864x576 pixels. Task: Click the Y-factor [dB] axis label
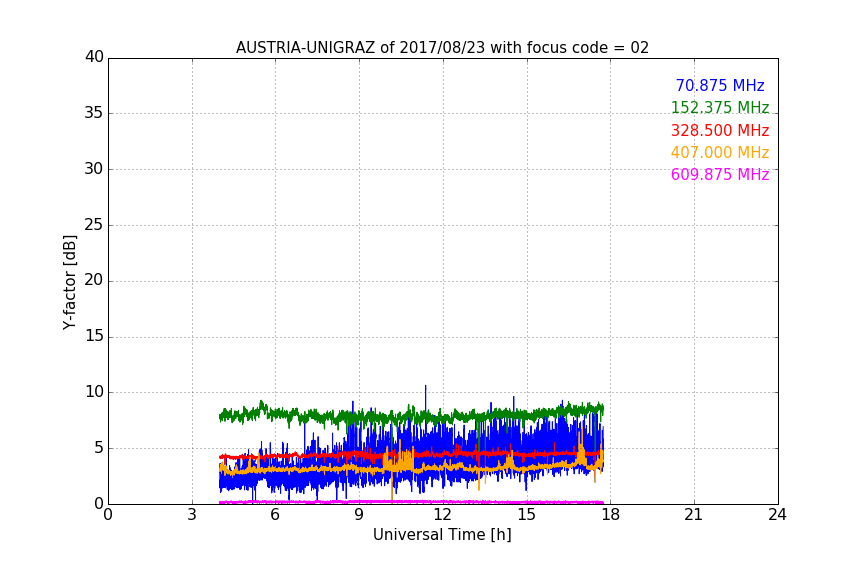[x=69, y=282]
